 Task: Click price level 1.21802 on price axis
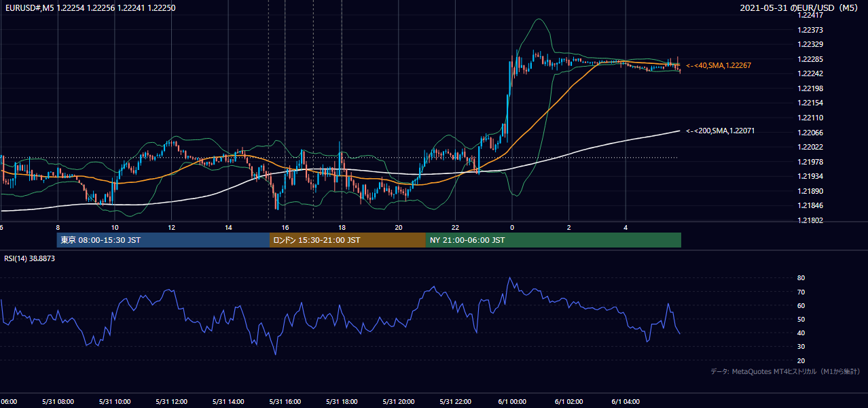(812, 220)
